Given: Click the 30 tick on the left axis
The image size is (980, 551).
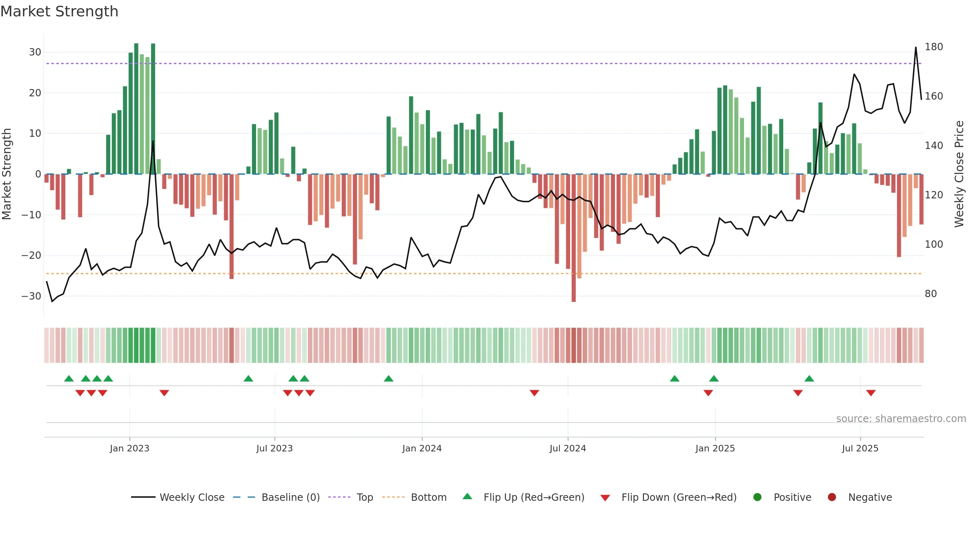Looking at the screenshot, I should tap(35, 52).
